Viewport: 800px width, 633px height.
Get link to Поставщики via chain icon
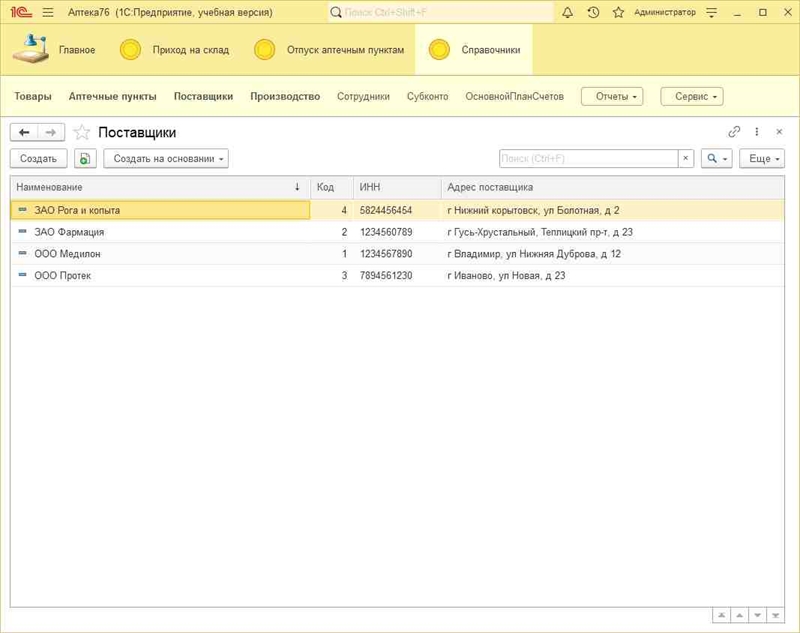pyautogui.click(x=734, y=132)
